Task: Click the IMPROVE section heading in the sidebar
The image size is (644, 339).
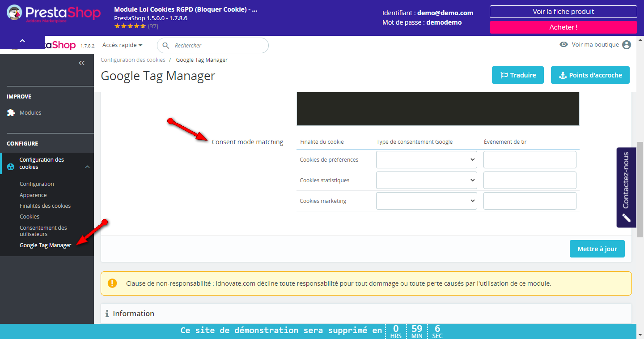Action: tap(19, 97)
